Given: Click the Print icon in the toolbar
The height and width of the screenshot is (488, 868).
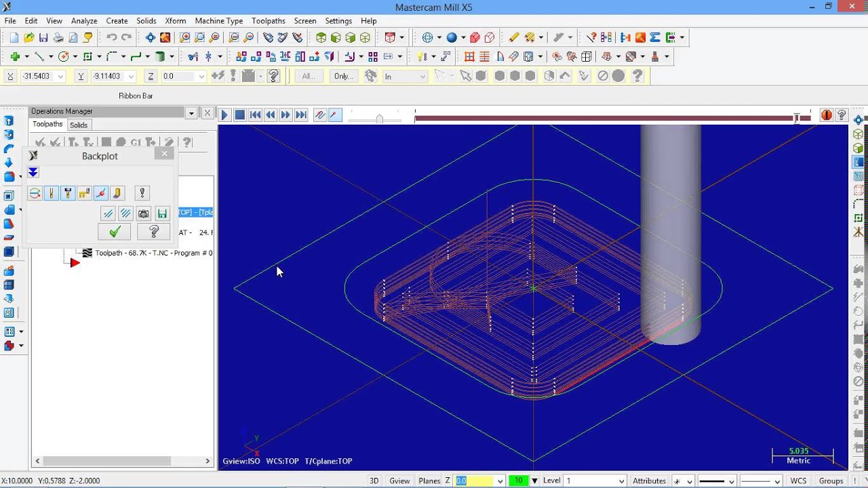Looking at the screenshot, I should coord(58,38).
